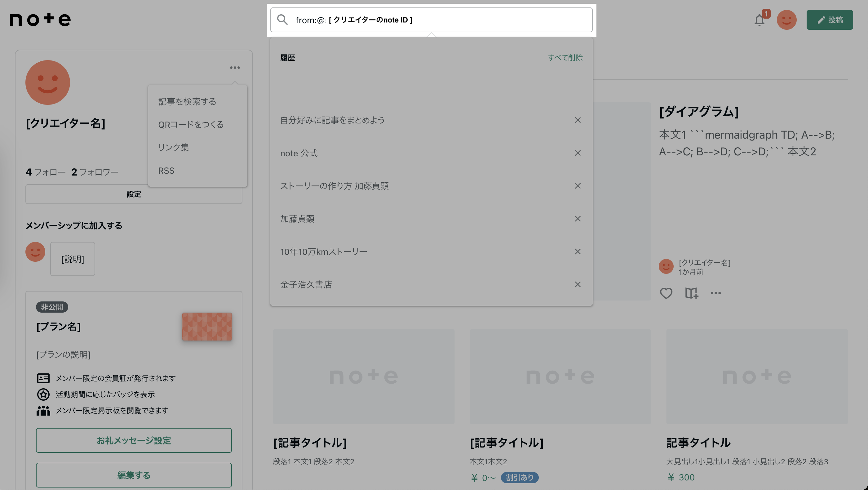This screenshot has height=490, width=868.
Task: Click お礼メッセージ設定 button
Action: tap(134, 440)
